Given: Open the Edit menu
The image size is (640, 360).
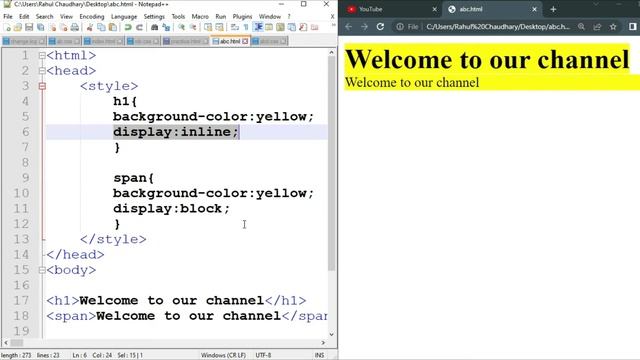Looking at the screenshot, I should pos(24,16).
